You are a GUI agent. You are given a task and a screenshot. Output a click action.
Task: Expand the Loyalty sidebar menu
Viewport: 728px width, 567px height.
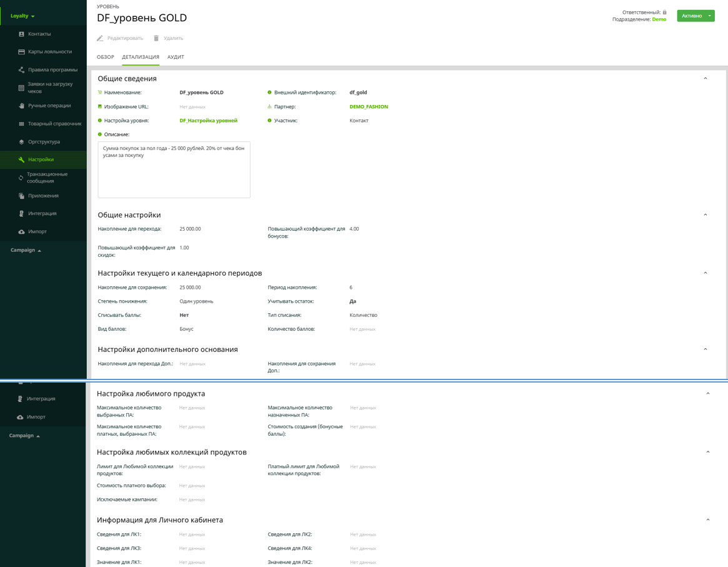23,16
